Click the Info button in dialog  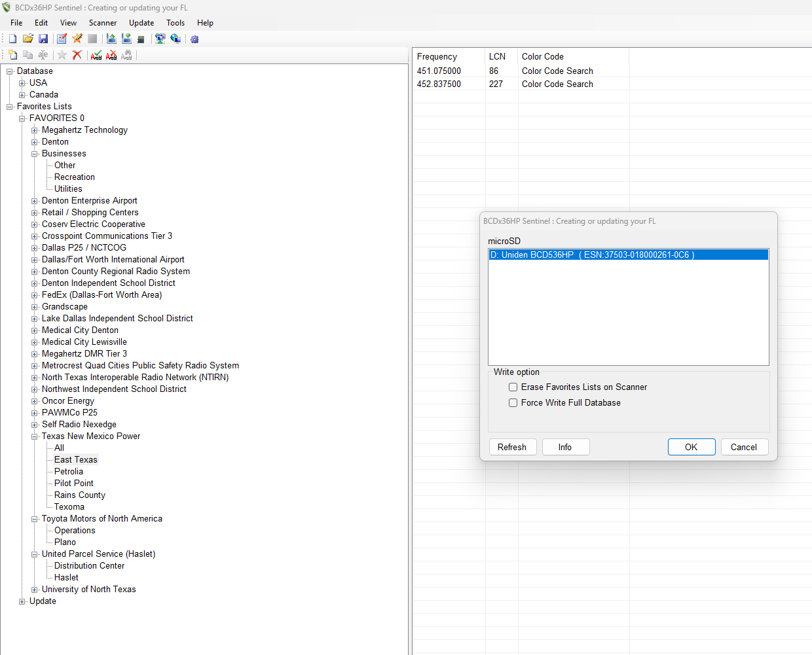tap(566, 447)
